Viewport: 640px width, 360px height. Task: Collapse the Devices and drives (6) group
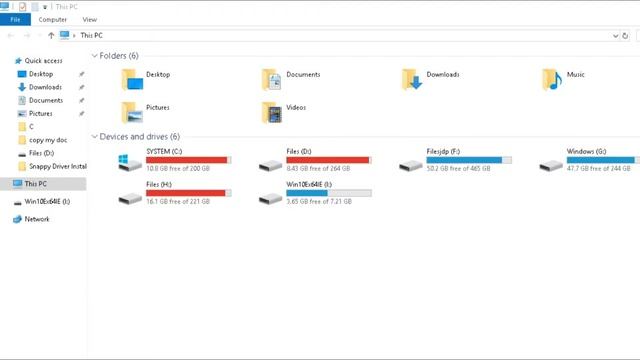[95, 136]
